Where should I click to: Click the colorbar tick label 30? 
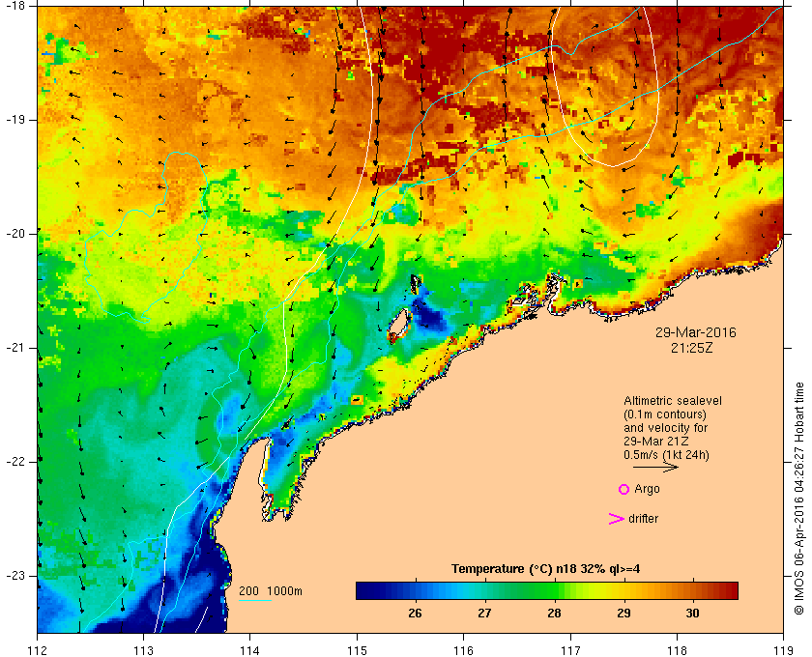(692, 613)
